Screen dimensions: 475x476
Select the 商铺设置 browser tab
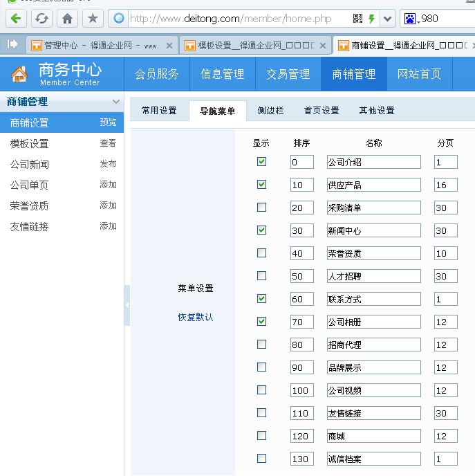(x=405, y=46)
